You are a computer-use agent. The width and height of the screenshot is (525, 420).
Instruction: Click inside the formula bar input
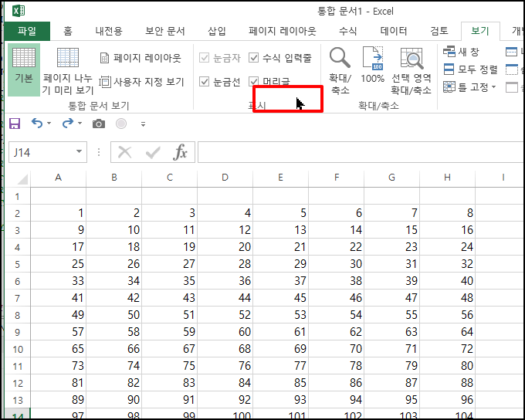[x=361, y=152]
